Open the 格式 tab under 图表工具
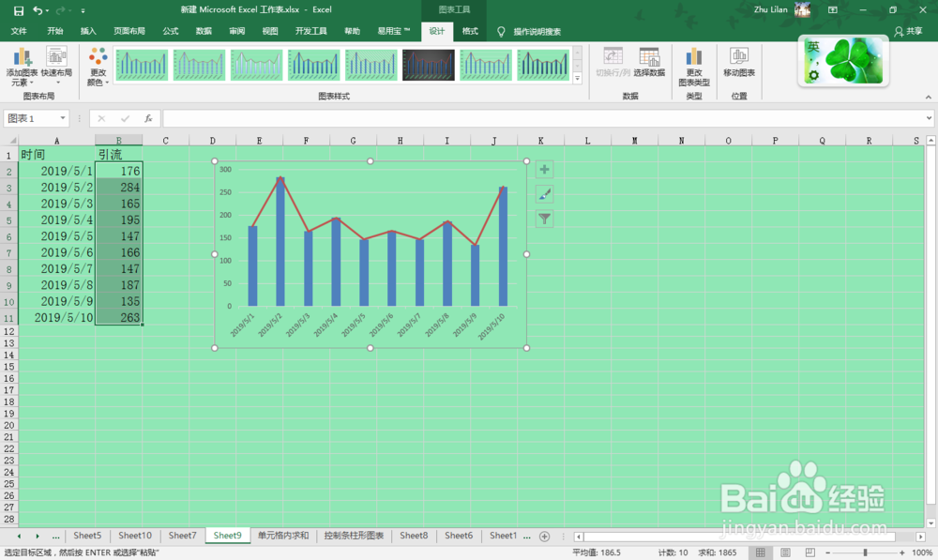Viewport: 938px width, 560px height. pos(469,30)
